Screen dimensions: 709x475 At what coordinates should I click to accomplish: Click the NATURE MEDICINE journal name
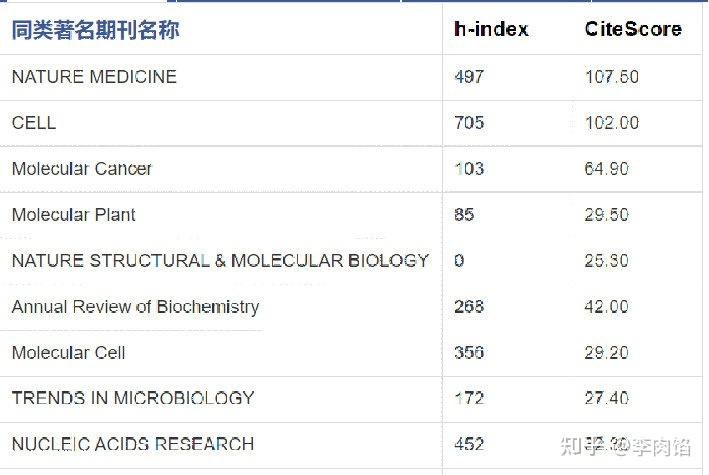pyautogui.click(x=94, y=77)
